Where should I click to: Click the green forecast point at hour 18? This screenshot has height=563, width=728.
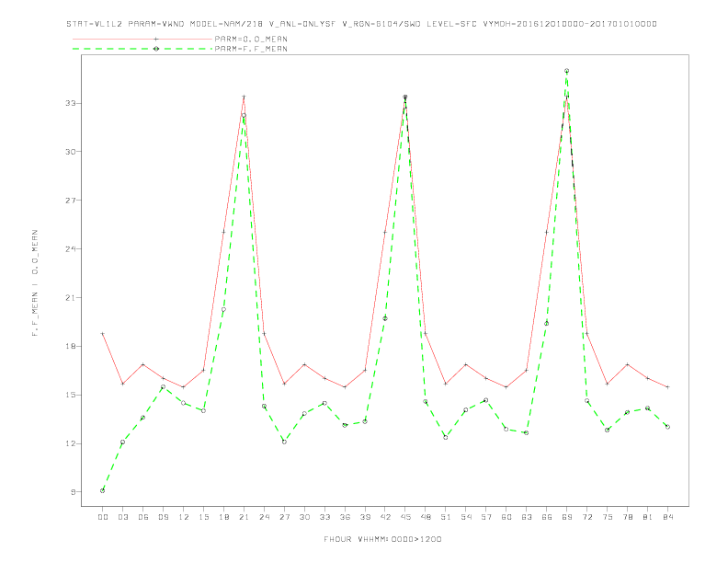click(223, 309)
